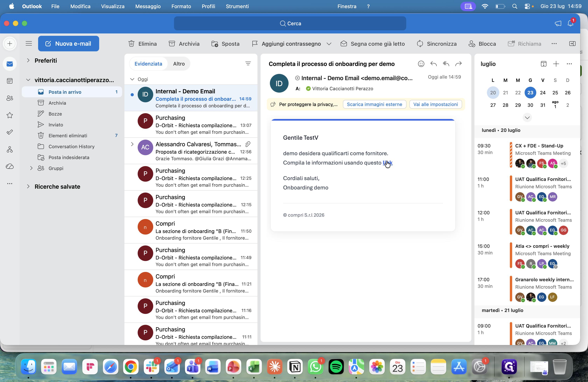The width and height of the screenshot is (588, 382).
Task: Click the plus icon to add a calendar event
Action: point(556,64)
